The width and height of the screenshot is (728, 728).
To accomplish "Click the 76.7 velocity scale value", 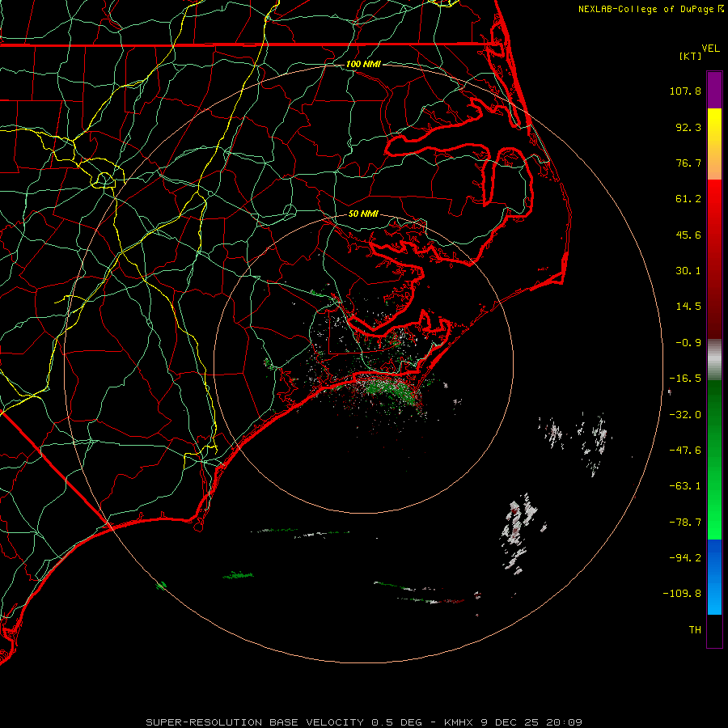I will (688, 163).
